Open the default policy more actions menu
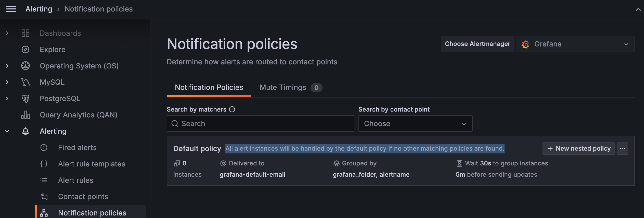 [622, 149]
